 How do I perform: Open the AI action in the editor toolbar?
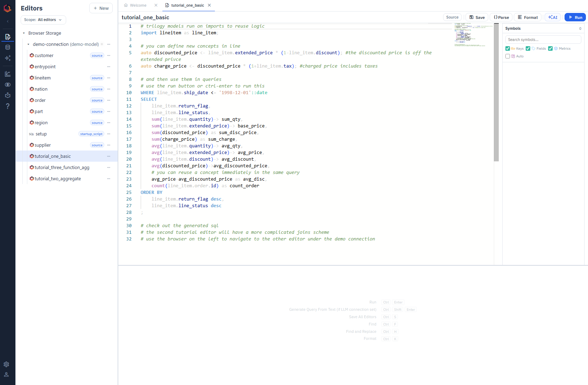pos(552,17)
